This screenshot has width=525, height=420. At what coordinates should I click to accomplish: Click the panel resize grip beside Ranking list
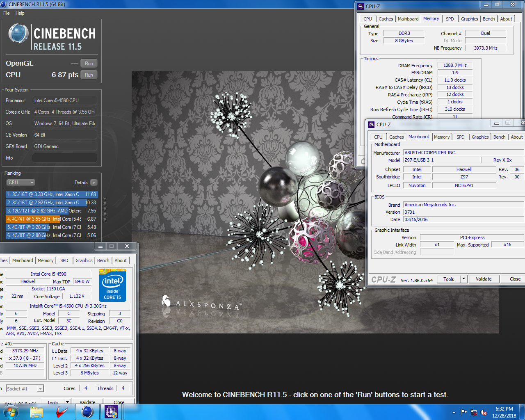pyautogui.click(x=105, y=210)
